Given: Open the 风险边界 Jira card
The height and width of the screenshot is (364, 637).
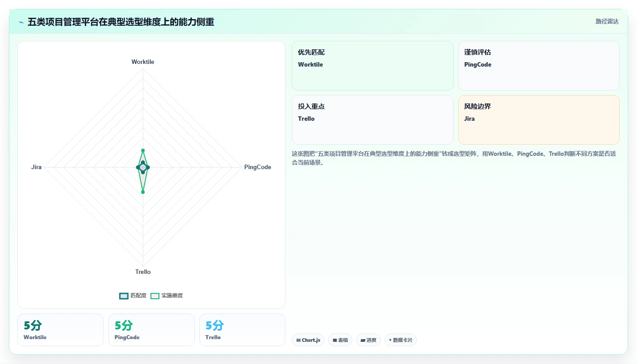Looking at the screenshot, I should (x=538, y=120).
